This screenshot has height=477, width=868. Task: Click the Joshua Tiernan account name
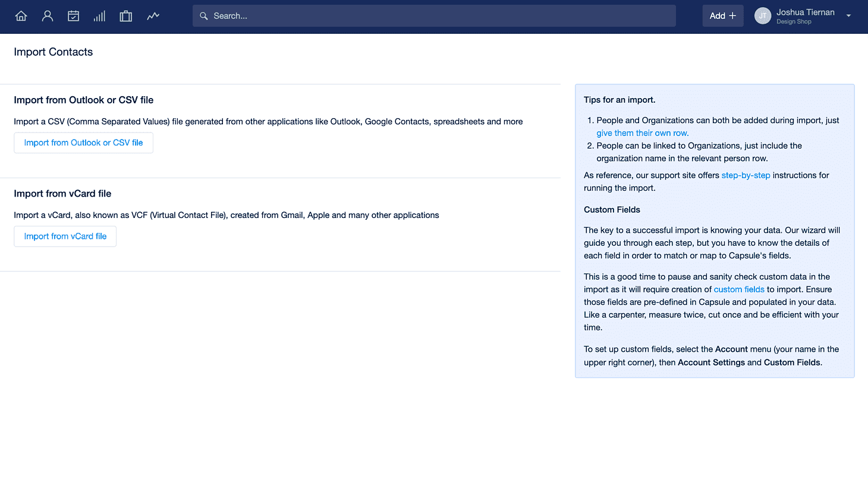pyautogui.click(x=805, y=12)
